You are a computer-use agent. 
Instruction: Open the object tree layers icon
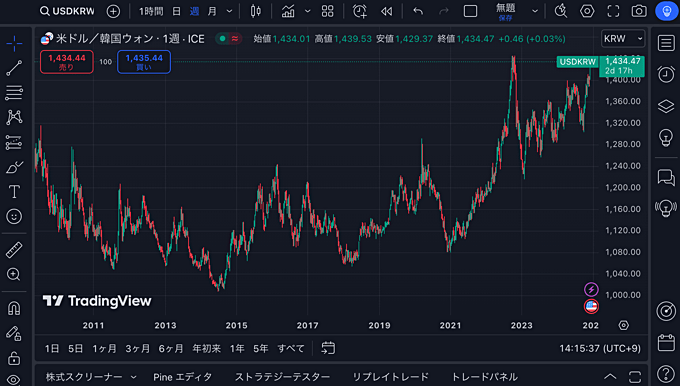tap(667, 106)
